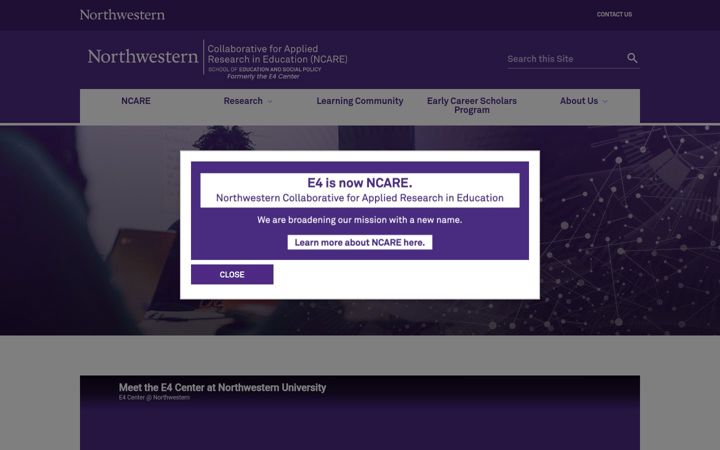Screen dimensions: 720x450
Task: Follow 'Learn more about NCARE here.' link
Action: (x=360, y=242)
